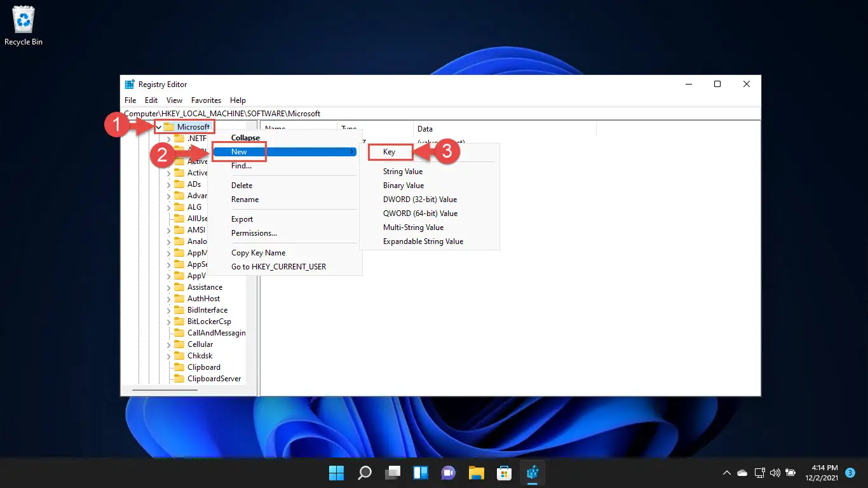Click the AllUse key folder icon
Screen dimensions: 868x488
click(179, 219)
